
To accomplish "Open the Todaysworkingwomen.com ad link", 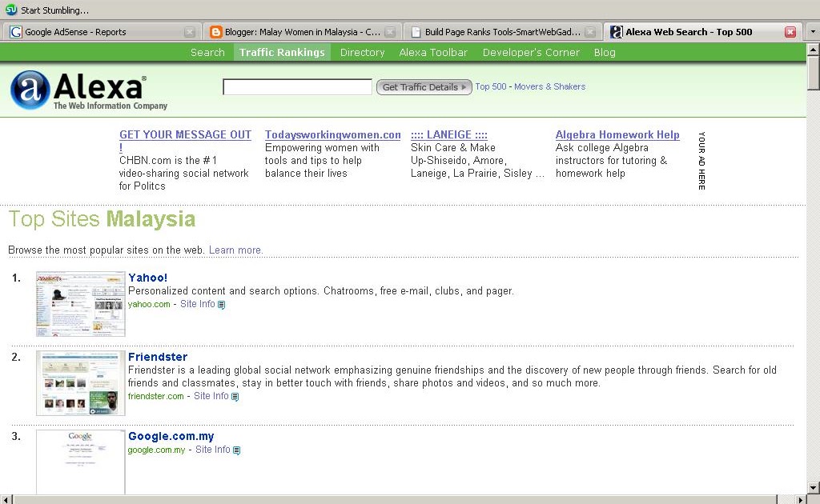I will (x=332, y=134).
